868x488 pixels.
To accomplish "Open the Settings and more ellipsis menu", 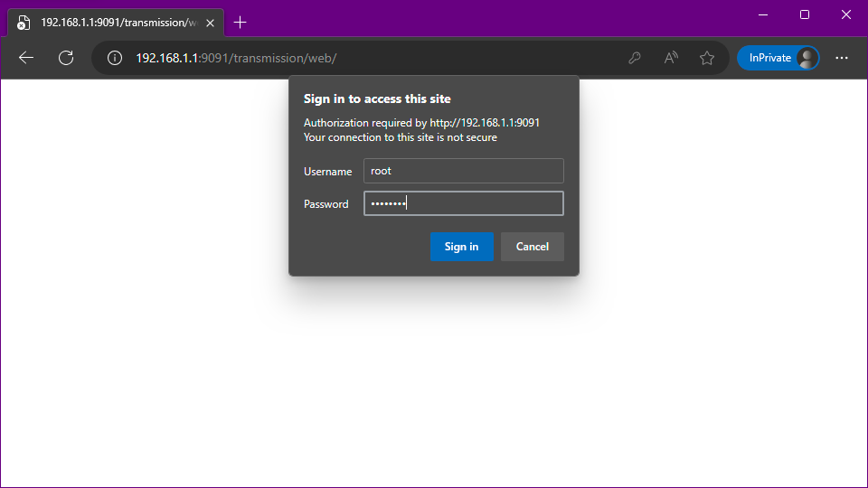I will 842,58.
